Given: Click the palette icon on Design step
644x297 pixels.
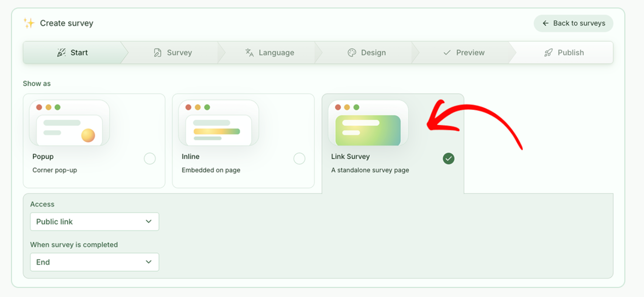Looking at the screenshot, I should [x=352, y=53].
